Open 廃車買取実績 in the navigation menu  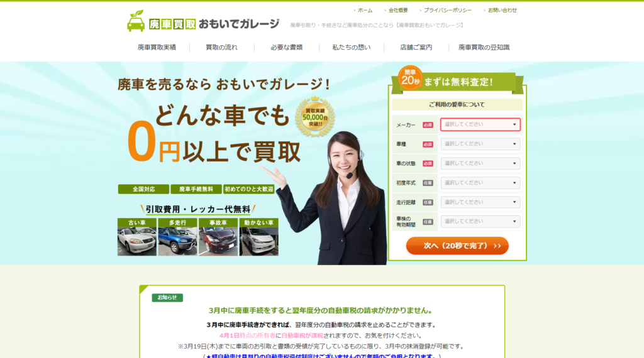coord(157,47)
